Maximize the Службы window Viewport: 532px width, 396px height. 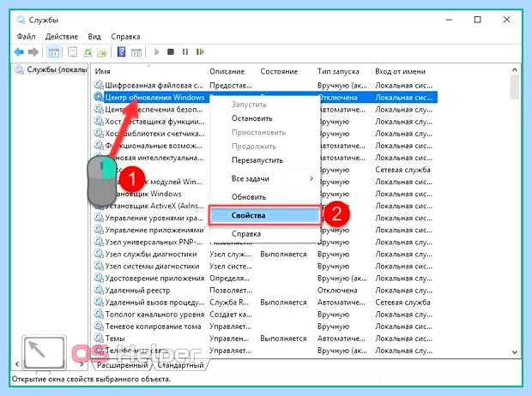[477, 20]
